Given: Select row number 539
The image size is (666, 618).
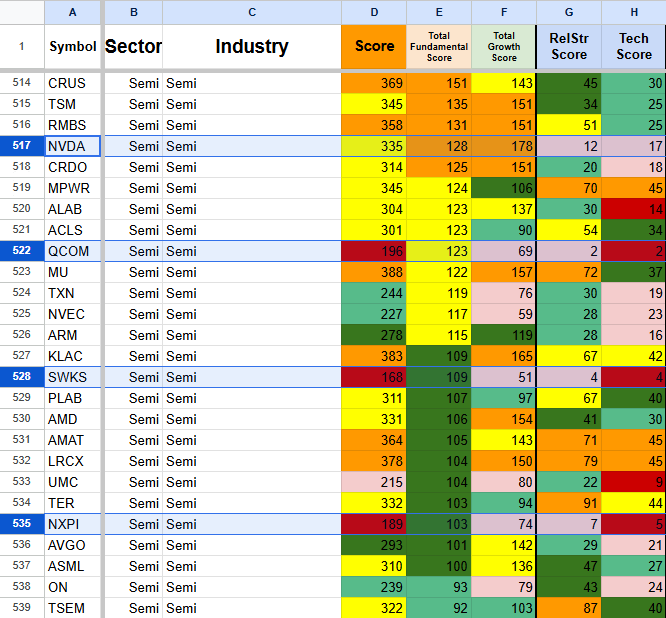Looking at the screenshot, I should click(x=22, y=608).
